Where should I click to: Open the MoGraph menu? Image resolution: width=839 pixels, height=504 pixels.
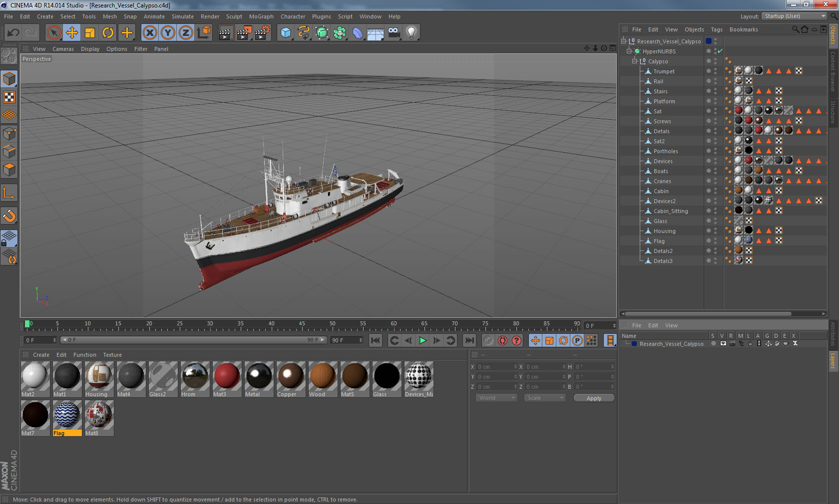pos(261,16)
